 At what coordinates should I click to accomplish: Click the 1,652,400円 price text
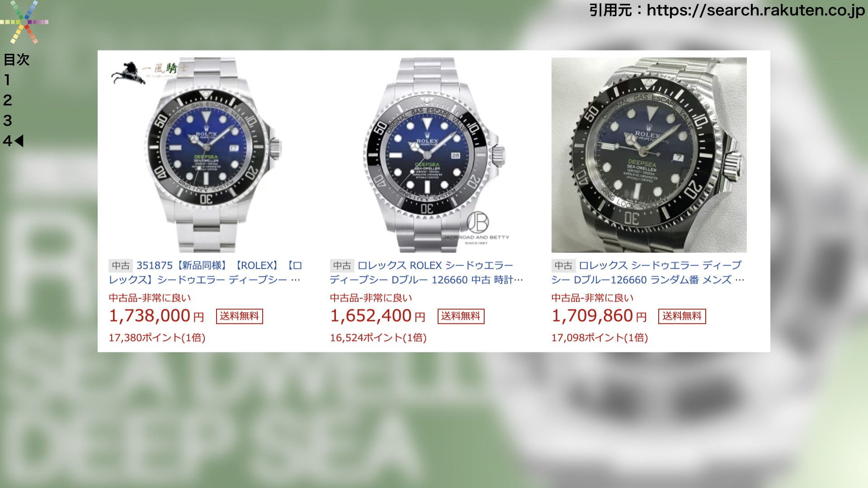pyautogui.click(x=378, y=316)
